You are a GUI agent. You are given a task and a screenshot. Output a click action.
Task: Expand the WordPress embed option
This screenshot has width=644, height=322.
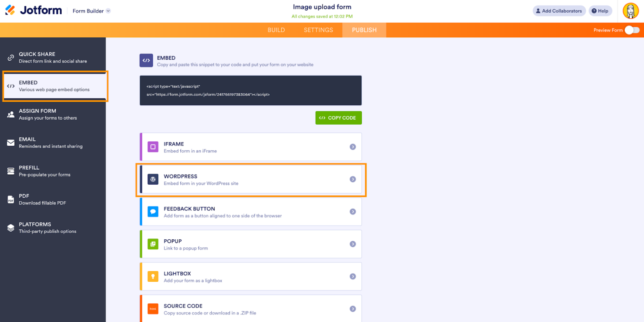353,179
